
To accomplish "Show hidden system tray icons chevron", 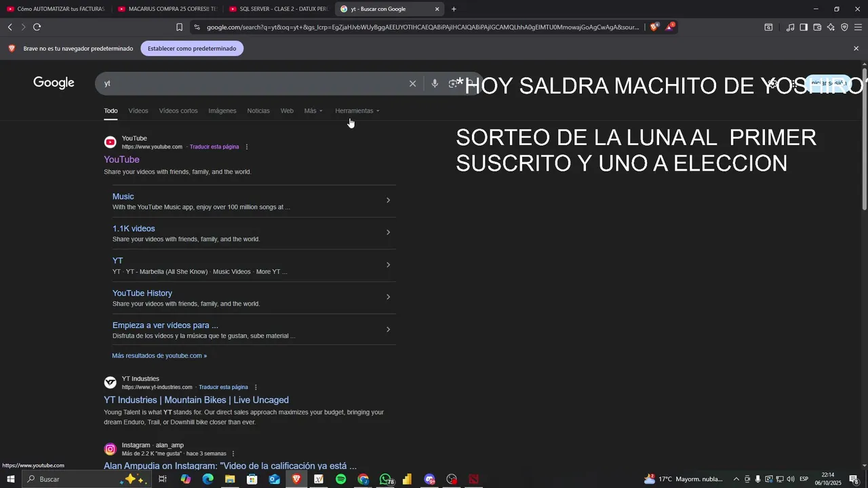I will [x=736, y=479].
